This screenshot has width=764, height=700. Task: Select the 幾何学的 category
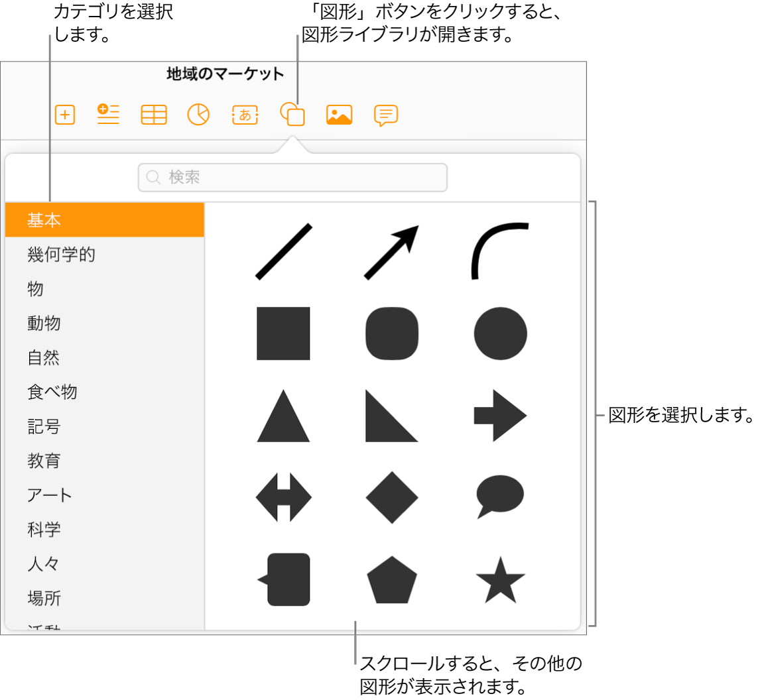pyautogui.click(x=104, y=255)
